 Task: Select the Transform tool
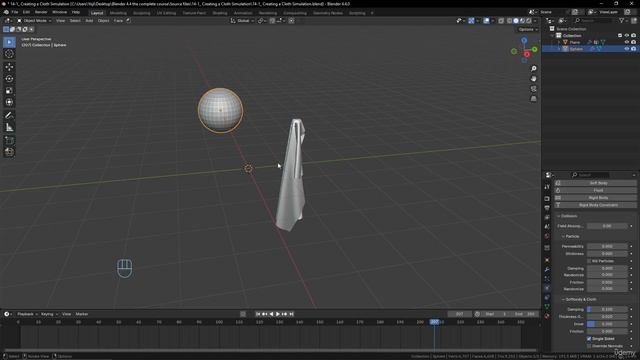pos(9,102)
